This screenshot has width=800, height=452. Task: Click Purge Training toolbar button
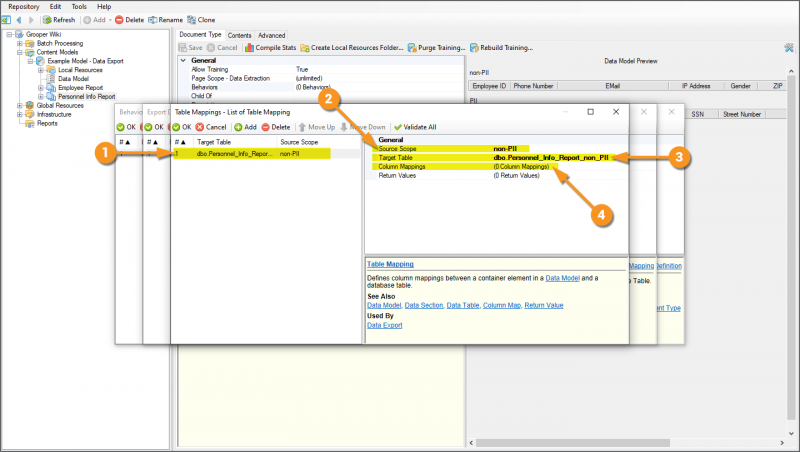click(436, 47)
